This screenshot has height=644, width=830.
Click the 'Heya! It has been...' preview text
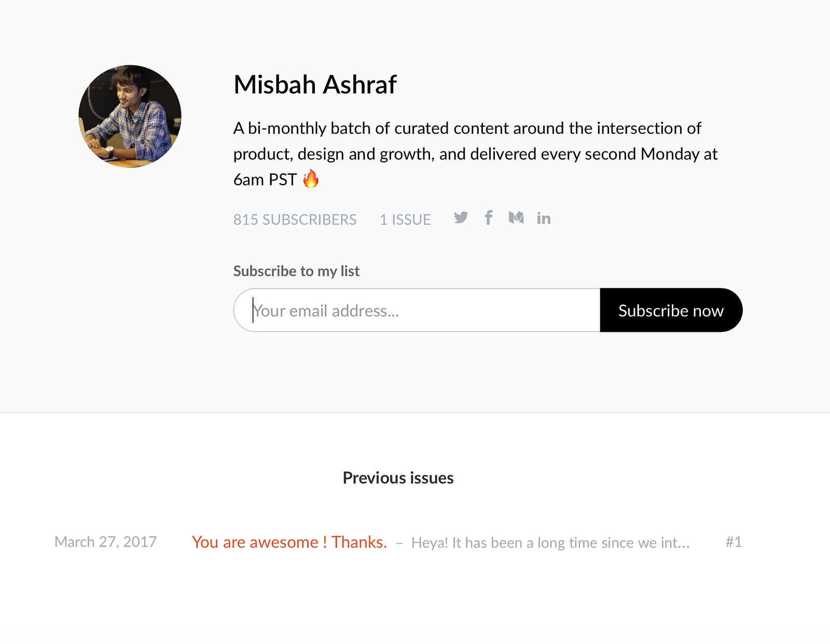[550, 542]
